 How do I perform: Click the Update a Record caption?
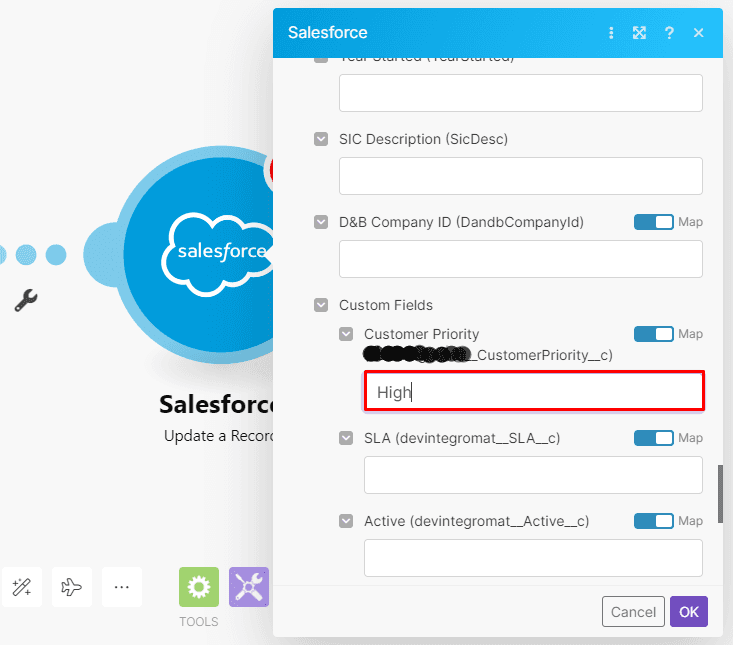[219, 436]
